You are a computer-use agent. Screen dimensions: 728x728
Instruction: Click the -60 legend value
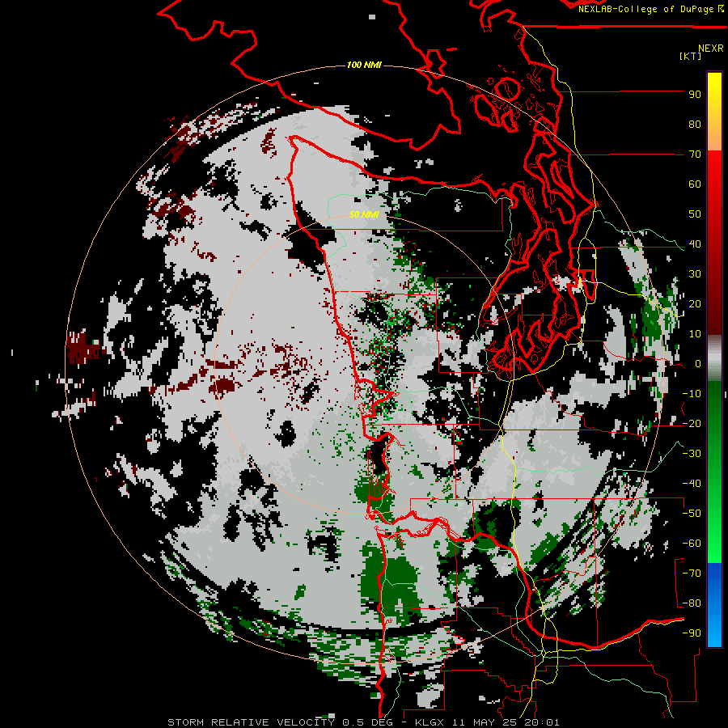(692, 544)
